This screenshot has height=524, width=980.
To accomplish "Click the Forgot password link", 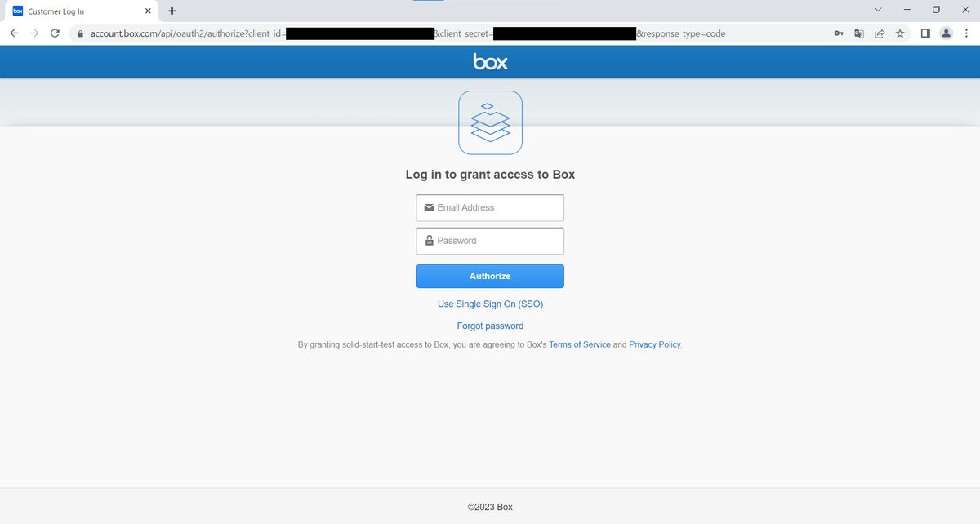I will click(x=490, y=326).
